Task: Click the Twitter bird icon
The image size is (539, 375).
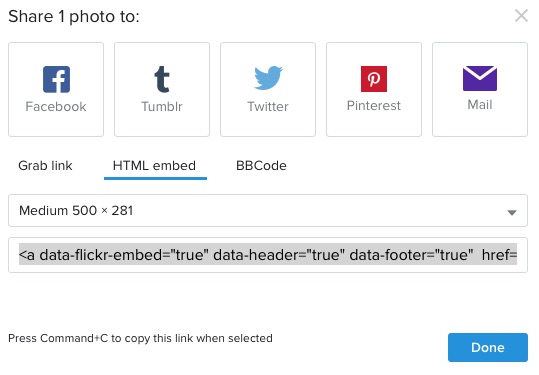Action: [268, 78]
